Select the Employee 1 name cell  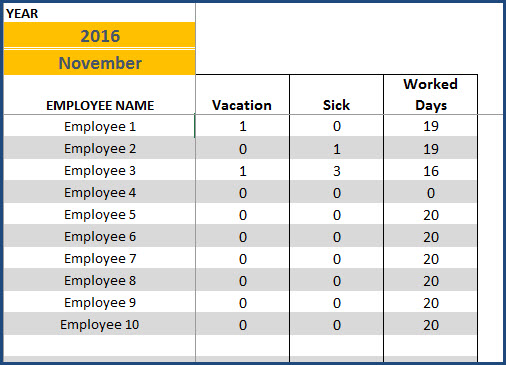[x=100, y=126]
